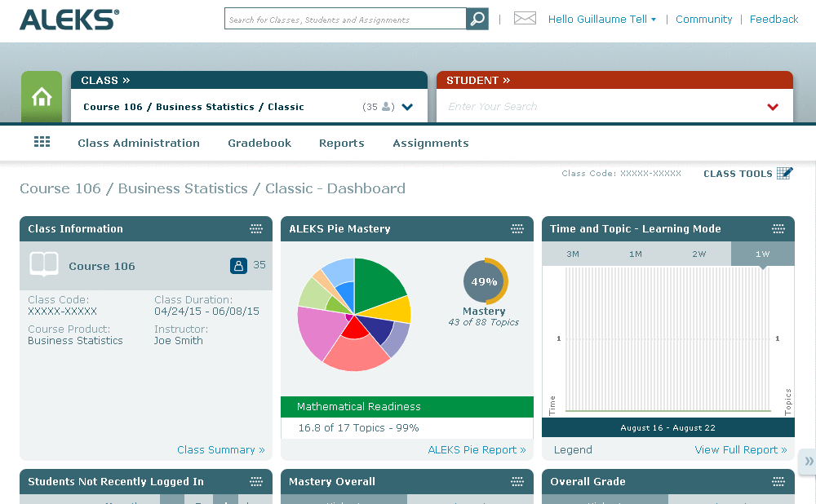Click the class duration 04/24/15 - 06/08/15
The height and width of the screenshot is (504, 816).
click(x=206, y=312)
